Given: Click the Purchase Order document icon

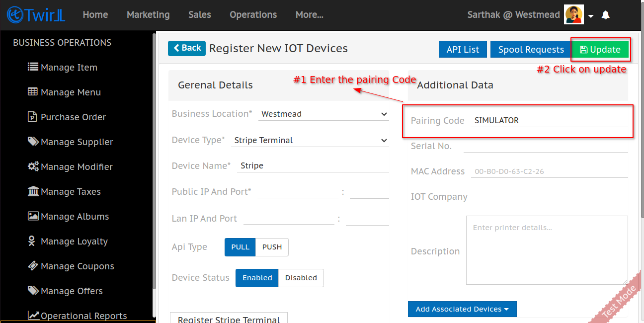Looking at the screenshot, I should [33, 117].
